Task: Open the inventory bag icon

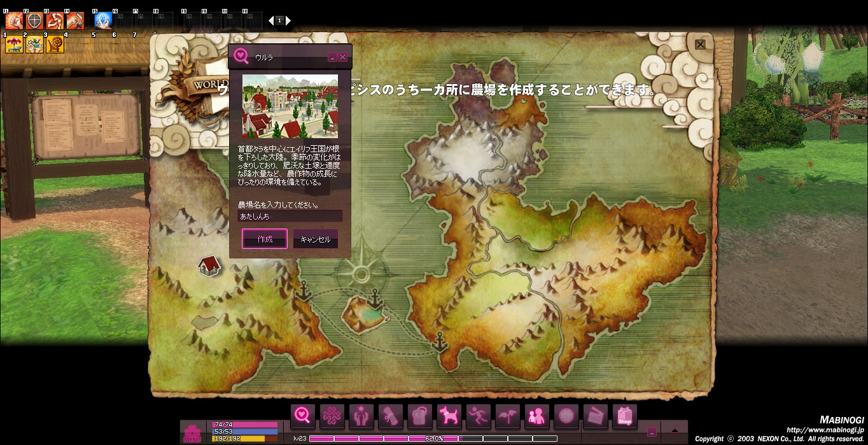Action: click(420, 416)
